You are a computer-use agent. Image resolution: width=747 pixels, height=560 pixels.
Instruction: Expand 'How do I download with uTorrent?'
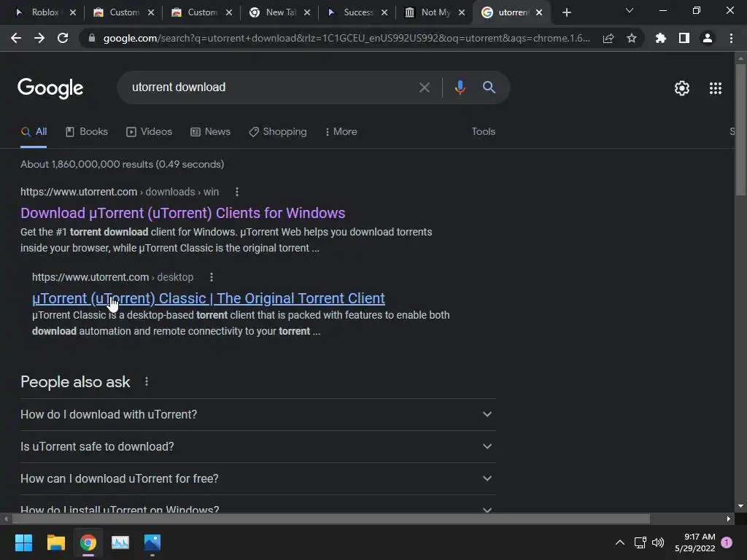258,414
